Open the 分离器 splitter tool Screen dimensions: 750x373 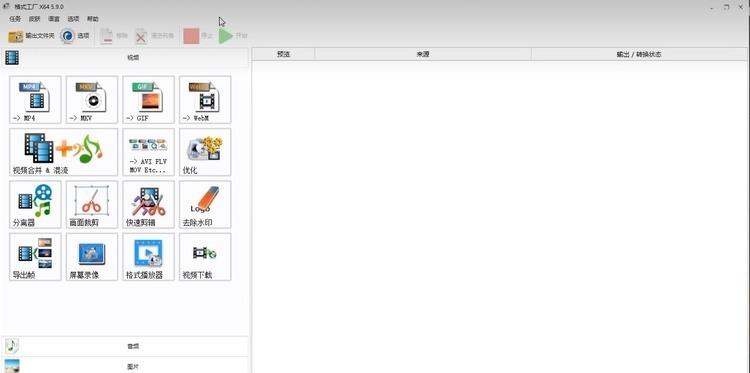click(x=35, y=205)
